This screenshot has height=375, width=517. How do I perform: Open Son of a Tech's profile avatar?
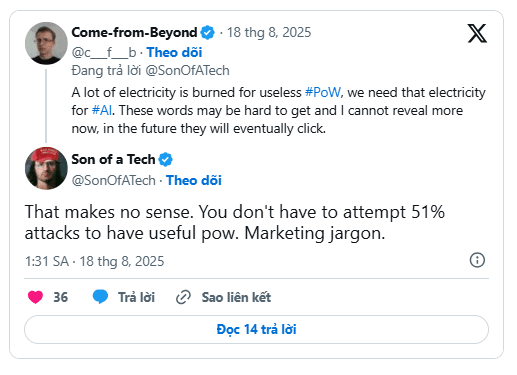click(46, 168)
